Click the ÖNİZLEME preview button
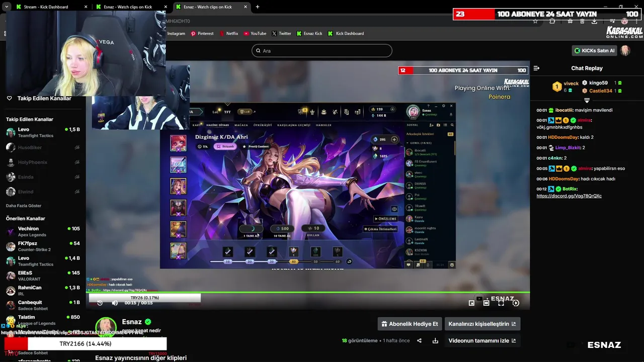 [x=386, y=219]
